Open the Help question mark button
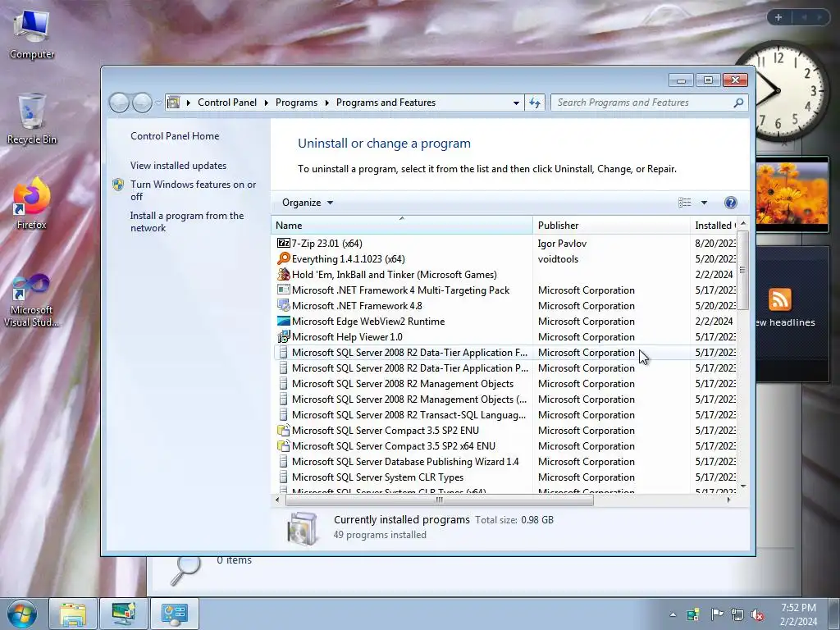Screen dimensions: 840x630 point(731,203)
